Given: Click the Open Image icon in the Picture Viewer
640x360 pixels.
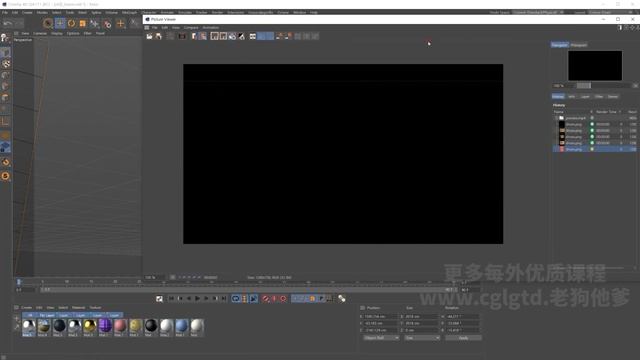Looking at the screenshot, I should coord(149,36).
